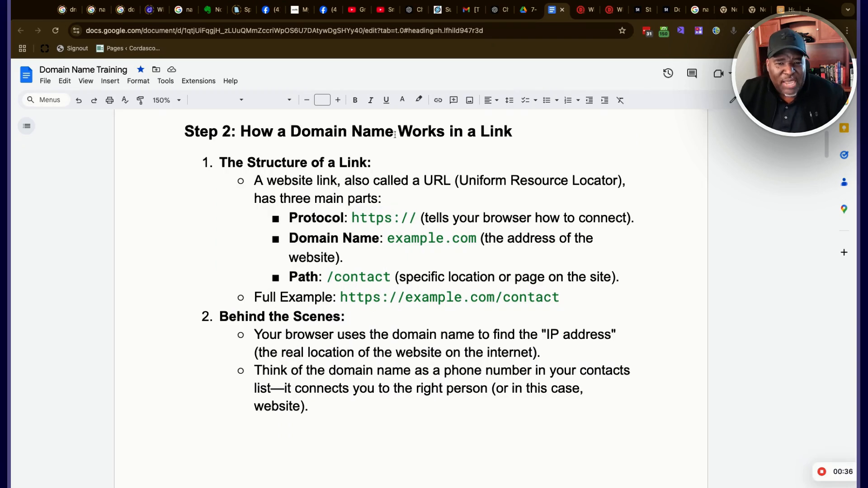868x488 pixels.
Task: Toggle bold formatting
Action: coord(355,100)
